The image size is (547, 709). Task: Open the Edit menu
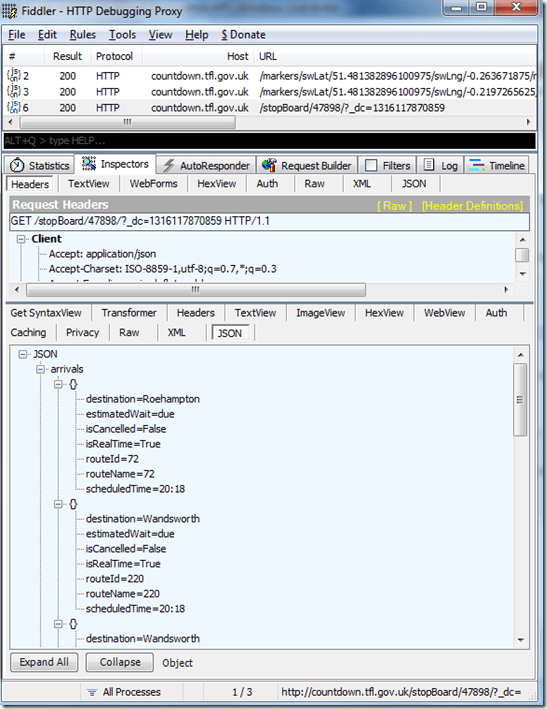pos(47,35)
